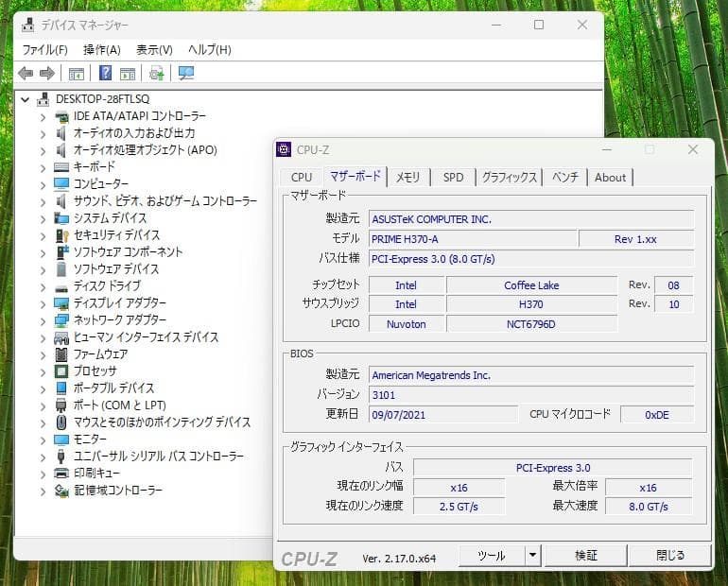The image size is (728, 586).
Task: Click the Update driver toolbar icon
Action: pyautogui.click(x=156, y=74)
